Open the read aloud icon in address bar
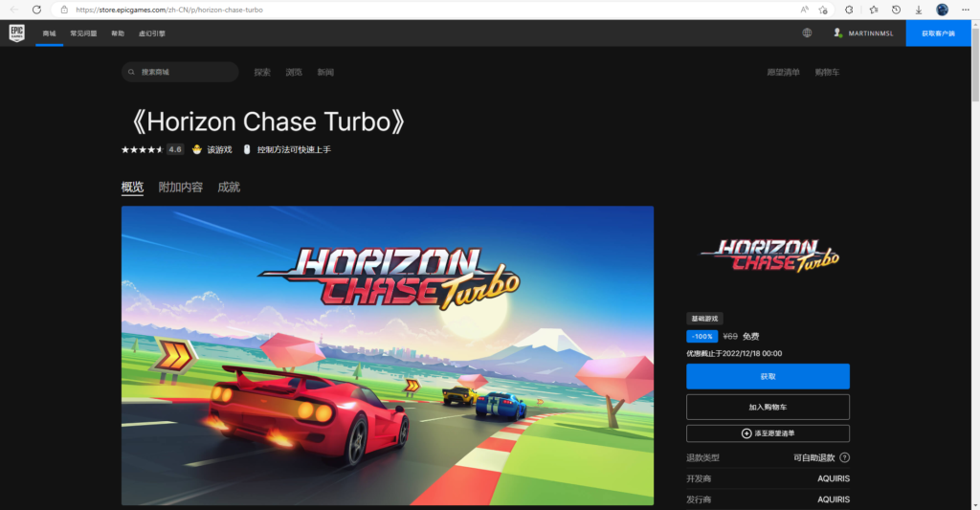The image size is (980, 510). 804,10
